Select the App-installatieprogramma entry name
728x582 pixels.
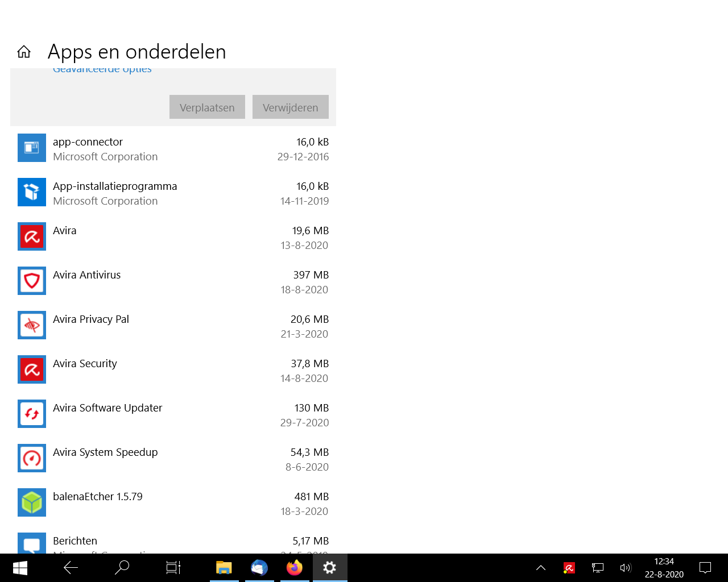click(x=115, y=186)
